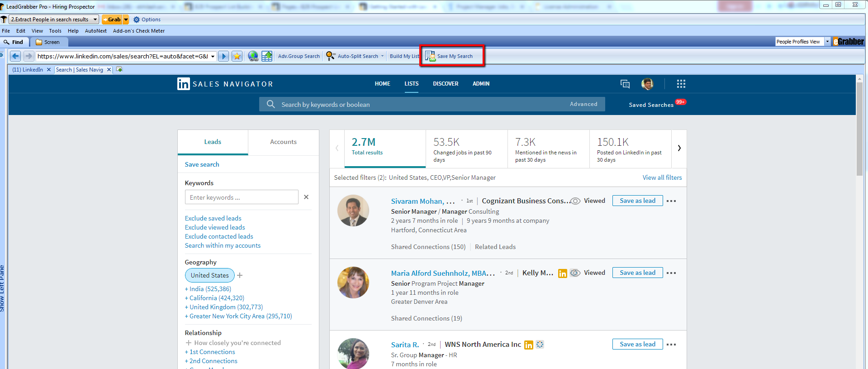Click the new tab icon beside browser tabs

(119, 69)
